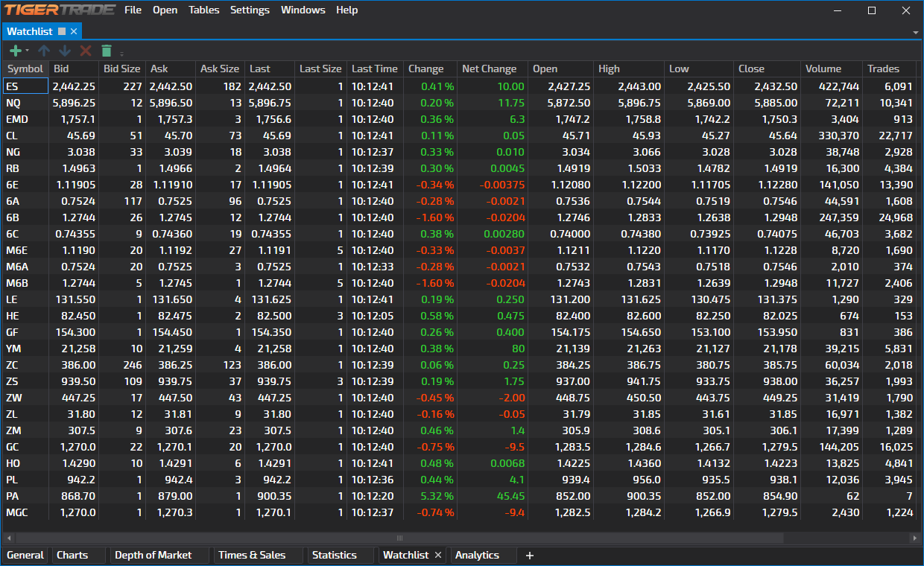The image size is (924, 566).
Task: Click the horizontal scrollbar thumb
Action: click(399, 538)
